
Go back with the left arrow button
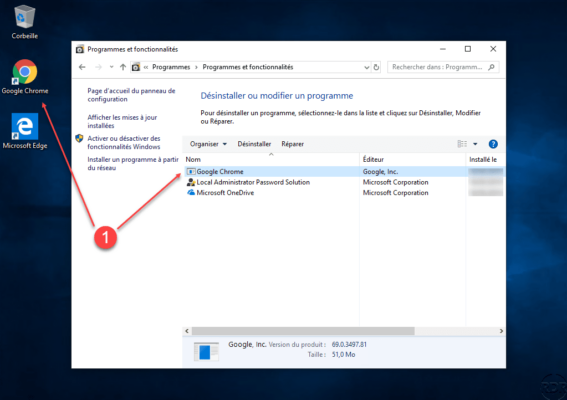[x=82, y=67]
